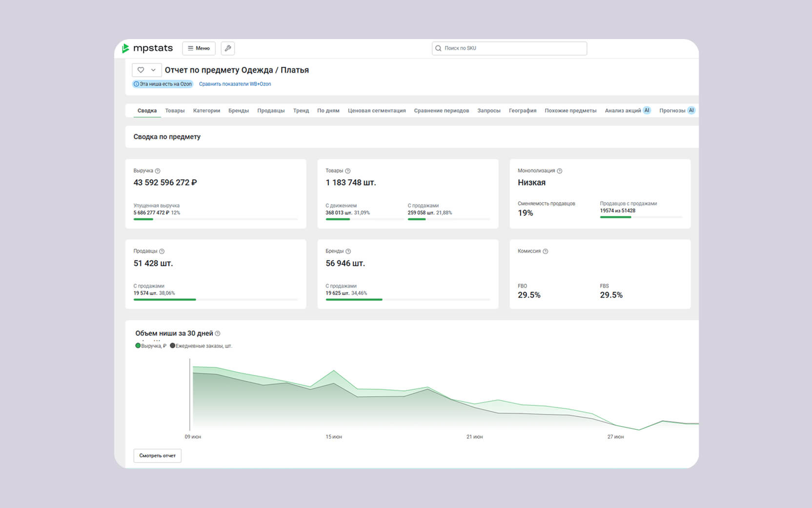Click the mpstats logo icon
812x508 pixels.
click(126, 48)
